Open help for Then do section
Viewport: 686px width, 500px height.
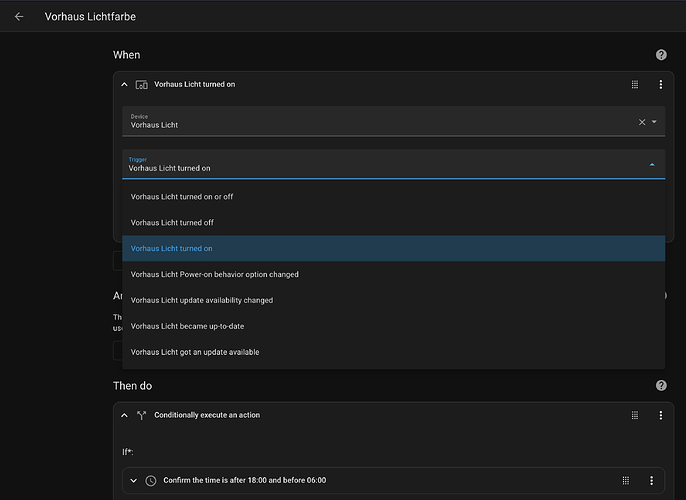coord(660,385)
